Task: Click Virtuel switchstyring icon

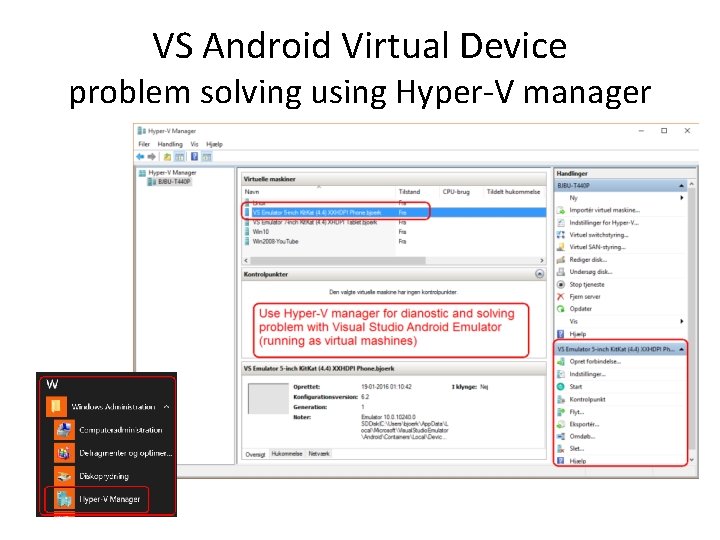Action: 561,235
